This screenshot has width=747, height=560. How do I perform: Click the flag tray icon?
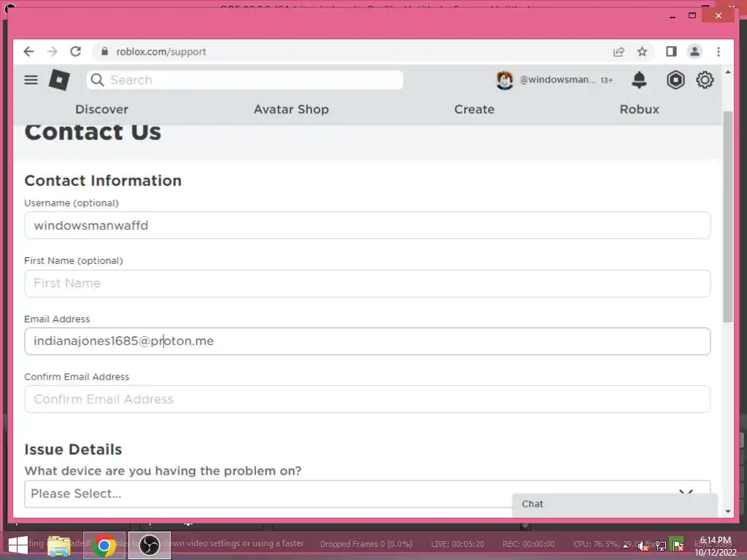pyautogui.click(x=677, y=545)
